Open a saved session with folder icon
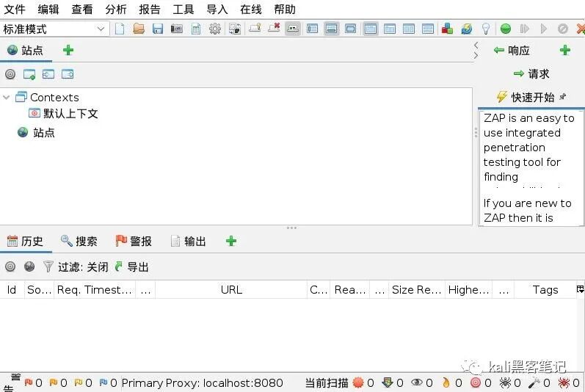585x392 pixels. pyautogui.click(x=139, y=29)
